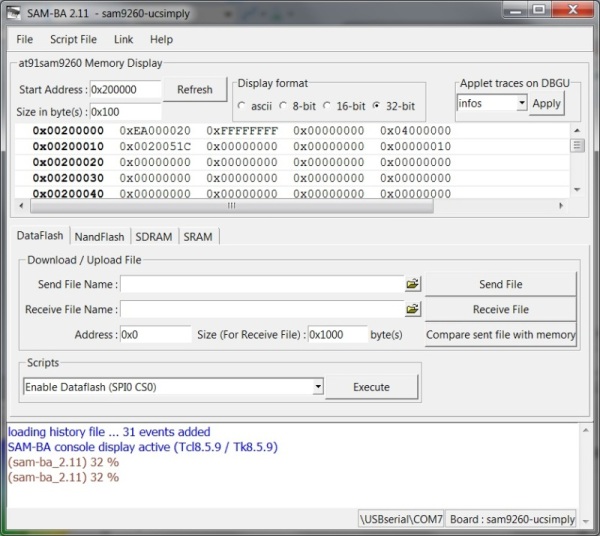
Task: Click memory address 0x00200010
Action: (68, 146)
